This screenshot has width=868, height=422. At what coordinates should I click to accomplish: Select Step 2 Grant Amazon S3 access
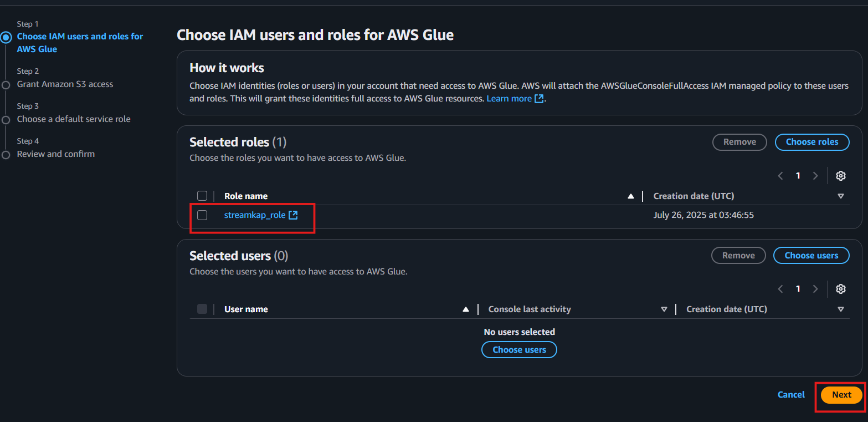click(65, 84)
